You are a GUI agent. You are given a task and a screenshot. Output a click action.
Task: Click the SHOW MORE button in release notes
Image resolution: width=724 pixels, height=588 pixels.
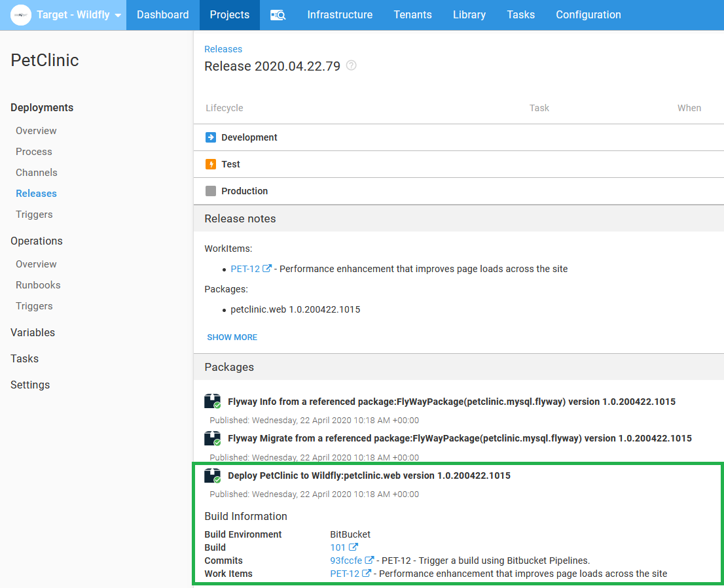coord(232,337)
